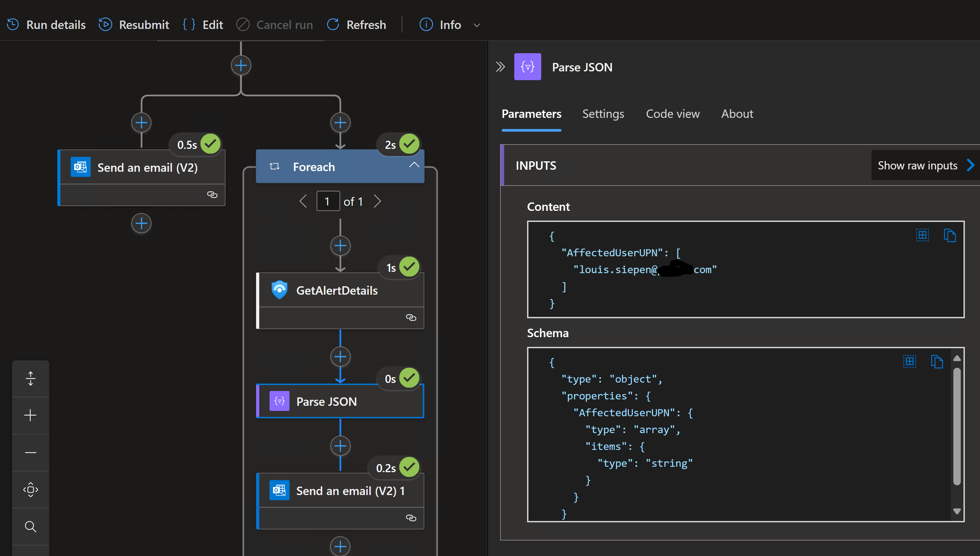
Task: Add a step at the top branch point
Action: pyautogui.click(x=241, y=65)
